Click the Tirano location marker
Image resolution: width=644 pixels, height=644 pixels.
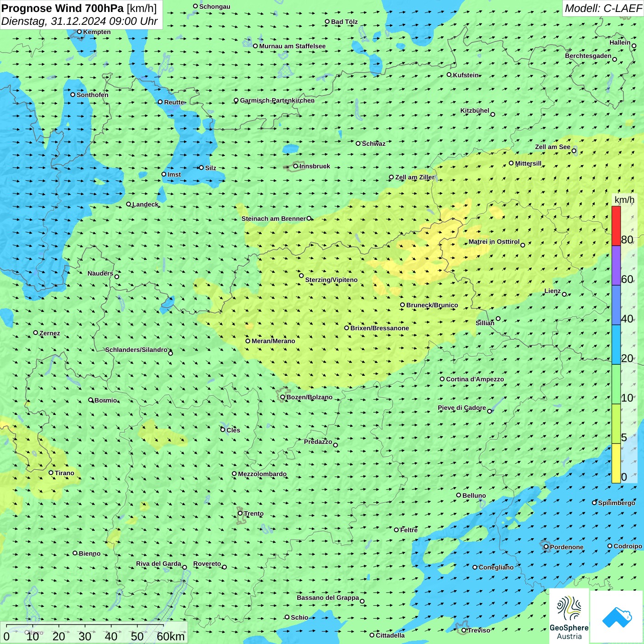click(x=51, y=473)
